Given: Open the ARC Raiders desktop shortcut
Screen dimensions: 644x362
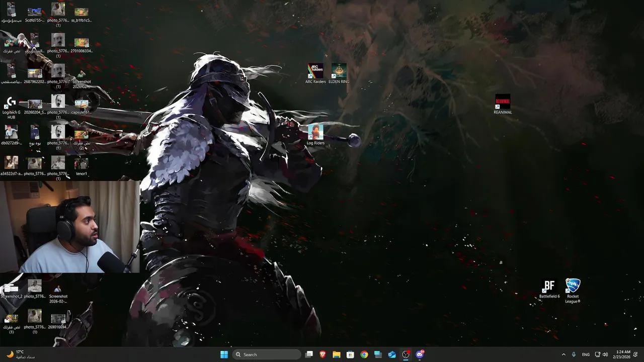Looking at the screenshot, I should tap(315, 73).
